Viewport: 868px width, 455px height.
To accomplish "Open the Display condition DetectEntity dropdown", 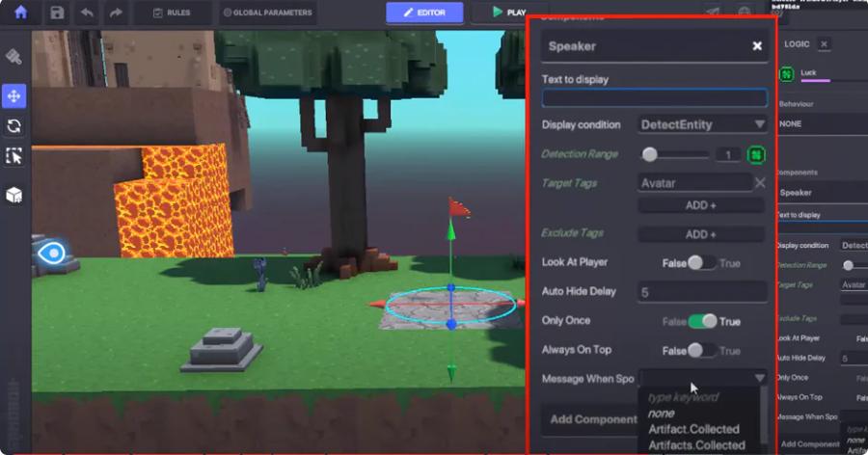I will tap(702, 124).
